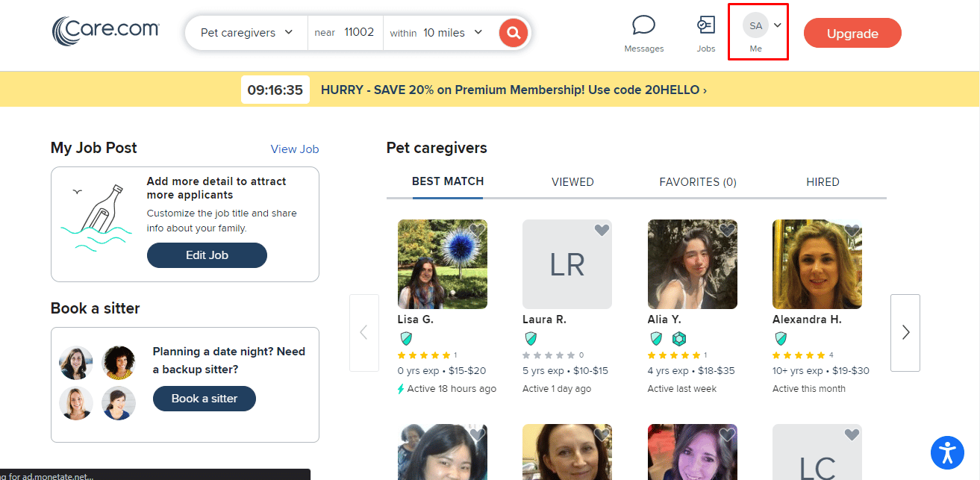This screenshot has height=480, width=980.
Task: Click Laura R.'s green shield badge
Action: click(531, 338)
